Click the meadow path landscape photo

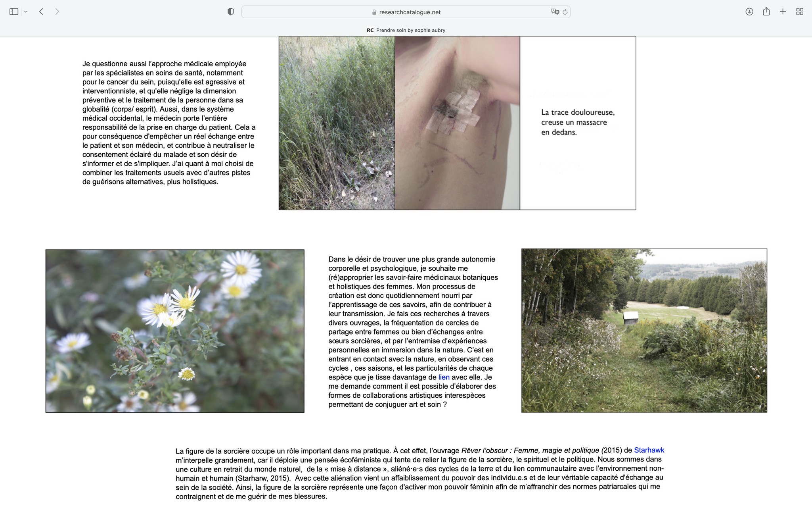pyautogui.click(x=644, y=331)
